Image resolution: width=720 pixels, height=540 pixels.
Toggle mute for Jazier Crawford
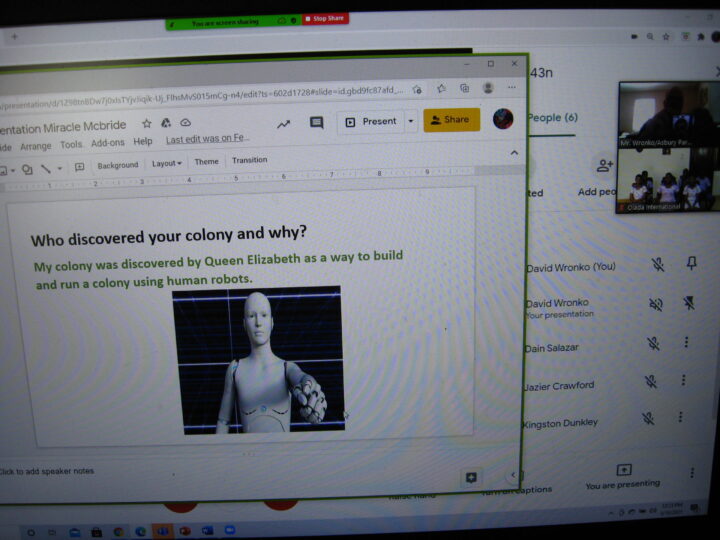click(x=650, y=381)
